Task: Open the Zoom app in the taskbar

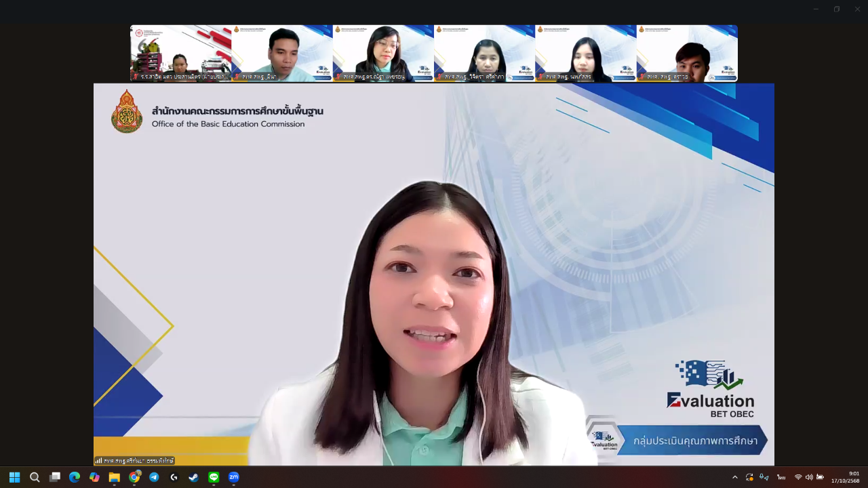Action: 233,477
